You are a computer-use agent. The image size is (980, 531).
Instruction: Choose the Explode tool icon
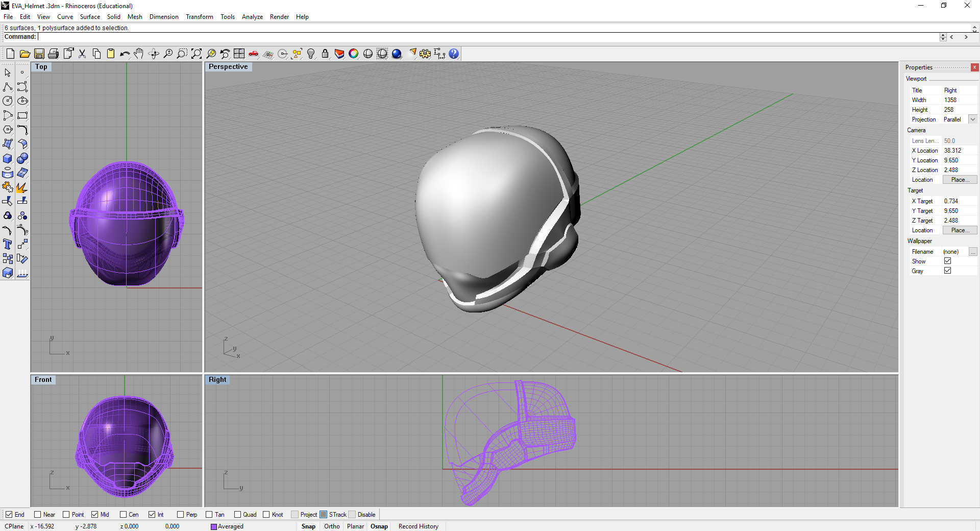pos(22,187)
